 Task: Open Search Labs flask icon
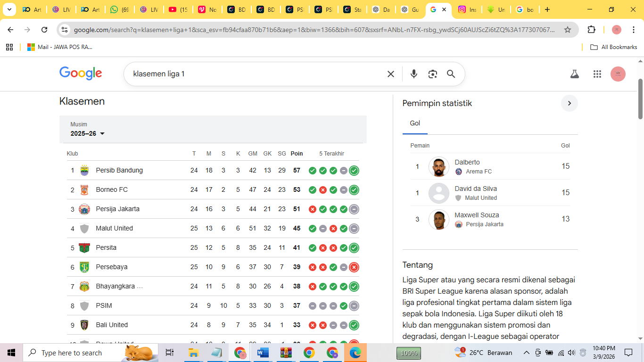pyautogui.click(x=574, y=74)
